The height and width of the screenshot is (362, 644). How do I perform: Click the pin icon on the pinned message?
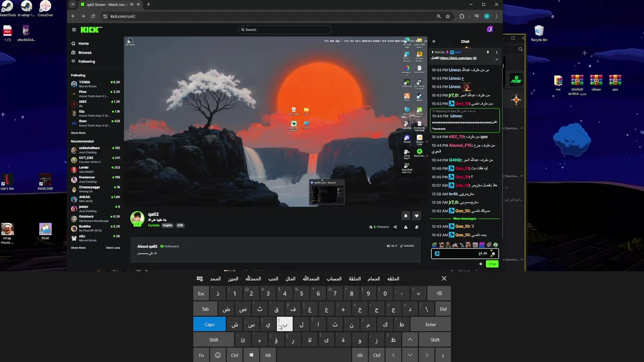click(x=488, y=52)
